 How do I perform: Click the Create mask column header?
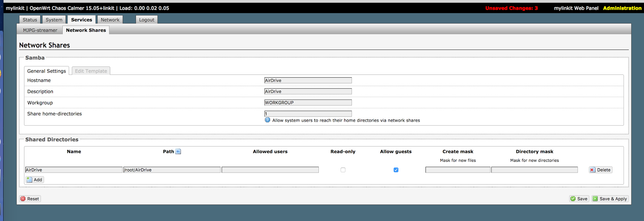click(x=458, y=152)
